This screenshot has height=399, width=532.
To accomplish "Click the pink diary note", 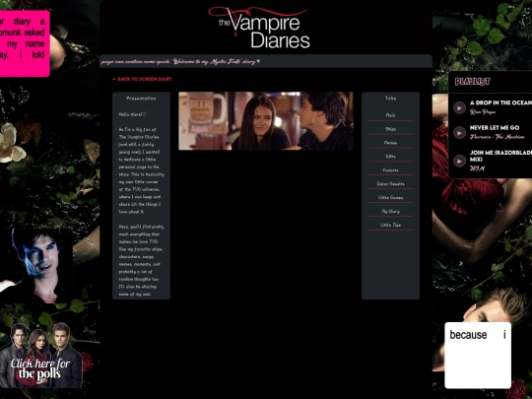I will [x=25, y=43].
